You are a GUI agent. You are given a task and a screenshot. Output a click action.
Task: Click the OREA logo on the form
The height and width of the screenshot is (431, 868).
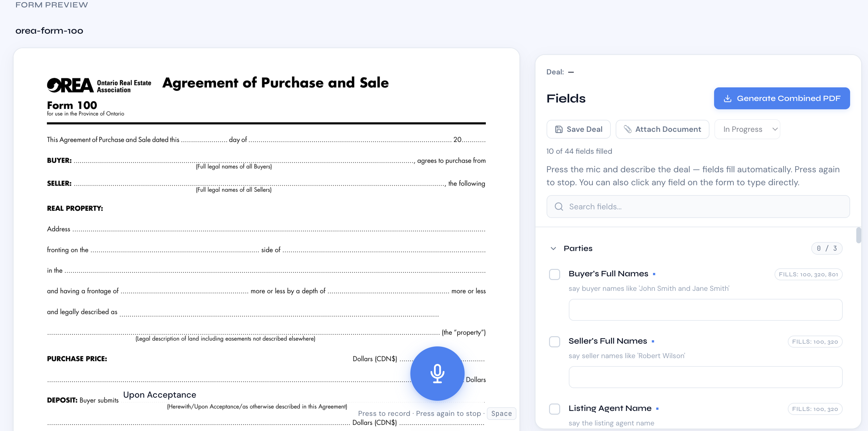coord(70,85)
